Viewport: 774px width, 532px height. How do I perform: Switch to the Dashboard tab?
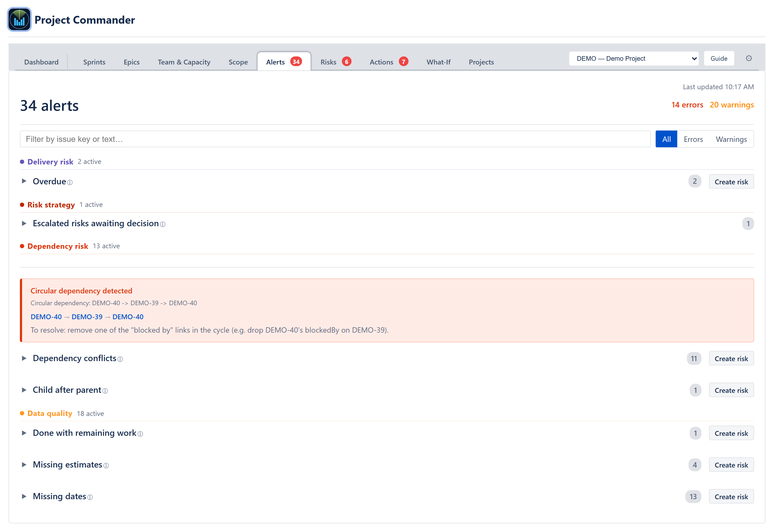41,62
